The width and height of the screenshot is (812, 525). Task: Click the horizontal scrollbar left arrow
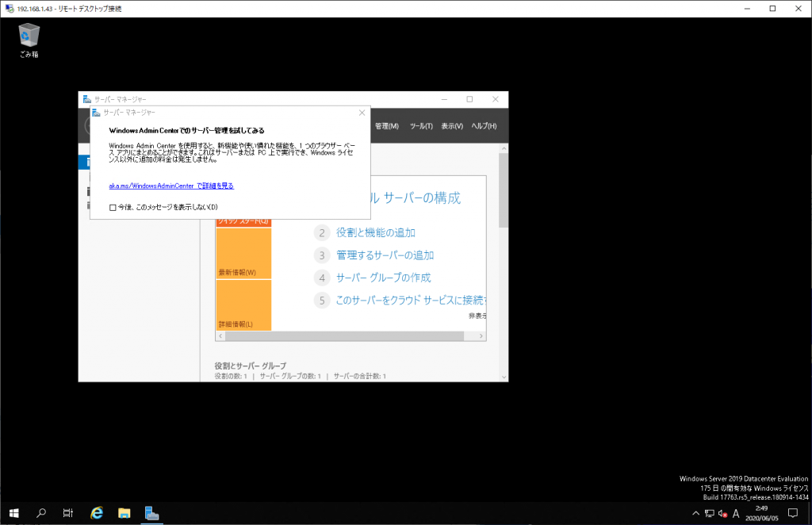tap(220, 336)
